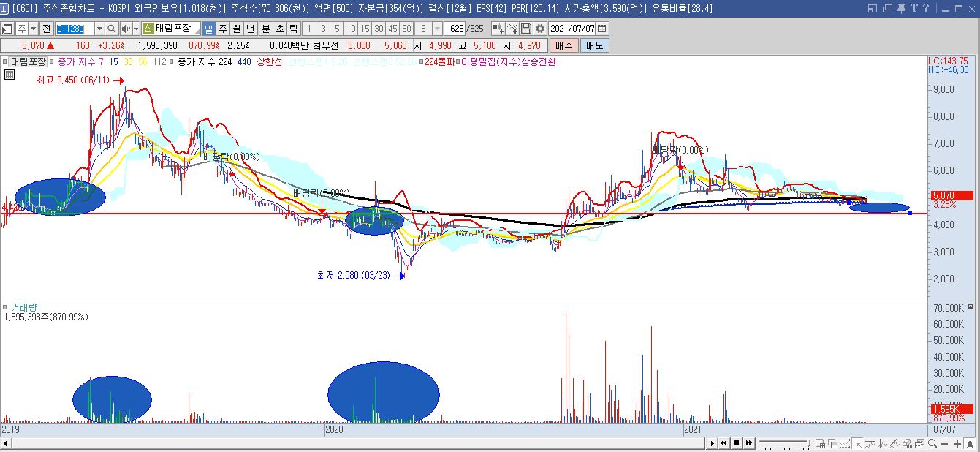Click the multi-chart grid icon in bottom toolbar
The width and height of the screenshot is (980, 452).
coord(820,443)
